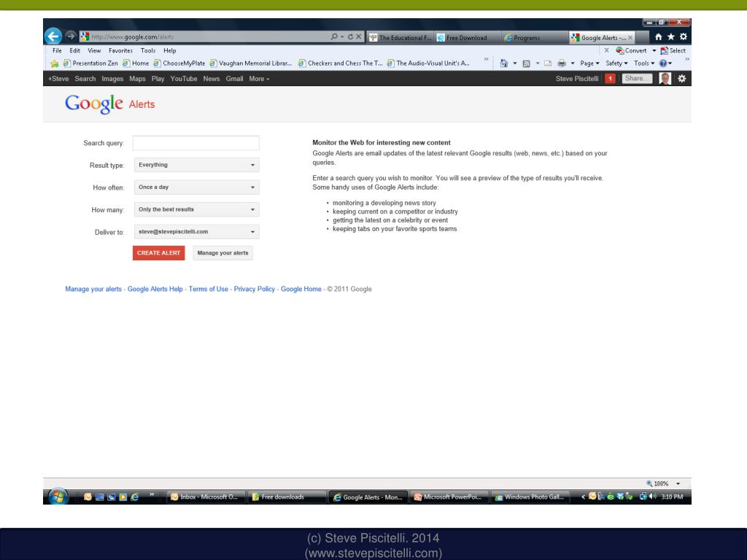Image resolution: width=747 pixels, height=560 pixels.
Task: Click the YouTube link in Google bar
Action: [183, 79]
